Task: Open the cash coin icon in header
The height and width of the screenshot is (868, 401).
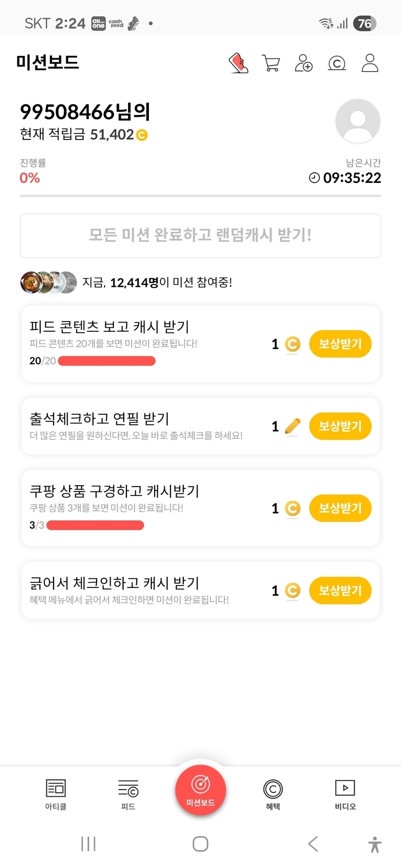Action: point(337,63)
